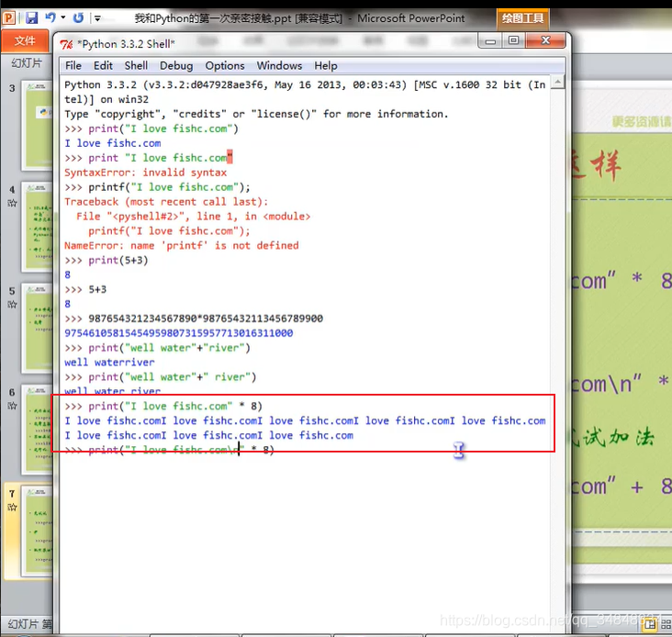Screen dimensions: 672x637
Task: Click the Traceback (most recent call last) line
Action: 166,202
